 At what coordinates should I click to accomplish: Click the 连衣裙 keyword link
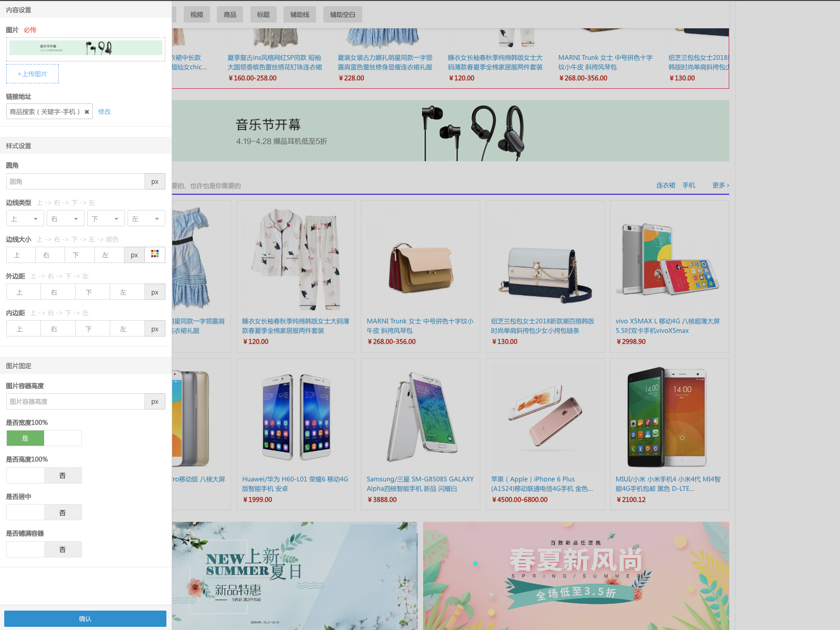[x=666, y=185]
